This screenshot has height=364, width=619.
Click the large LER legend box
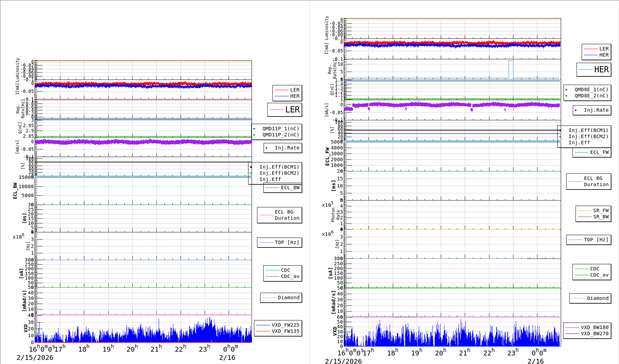[x=284, y=110]
